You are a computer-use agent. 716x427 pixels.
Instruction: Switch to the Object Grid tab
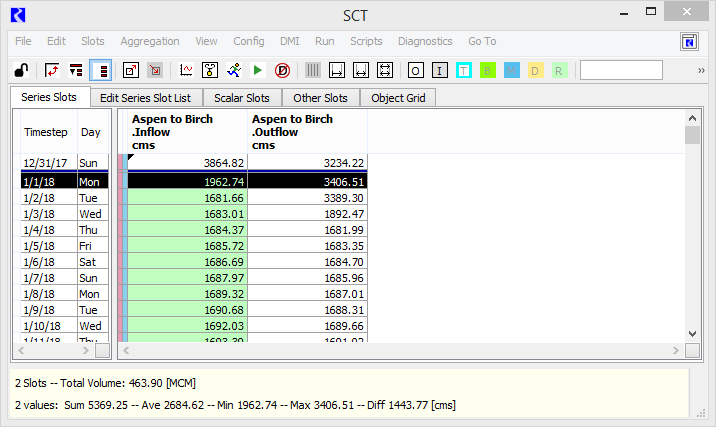point(399,98)
